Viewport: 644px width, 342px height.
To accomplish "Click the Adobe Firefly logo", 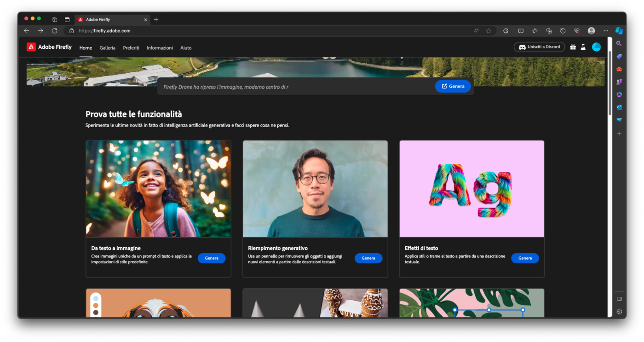I will point(49,47).
